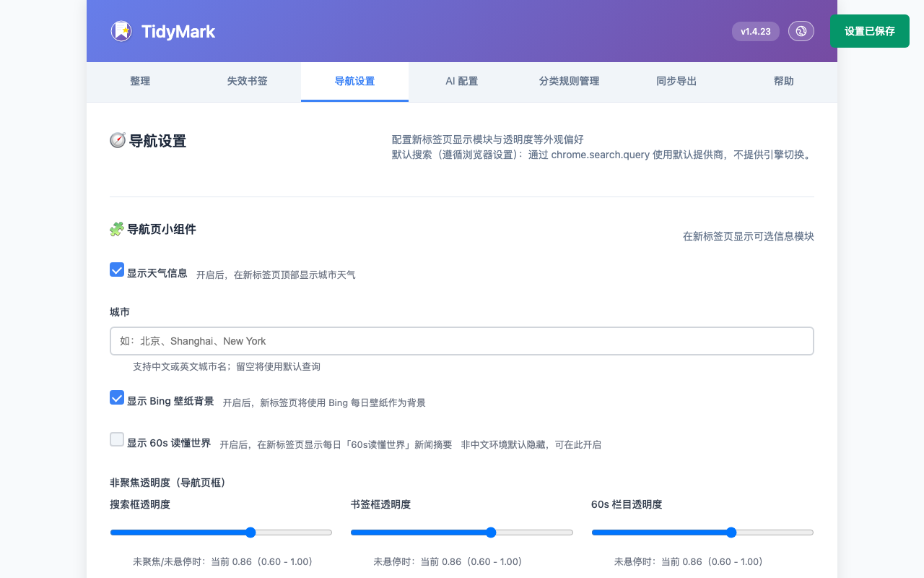The height and width of the screenshot is (578, 924).
Task: Click the 城市 city name input field
Action: coord(462,341)
